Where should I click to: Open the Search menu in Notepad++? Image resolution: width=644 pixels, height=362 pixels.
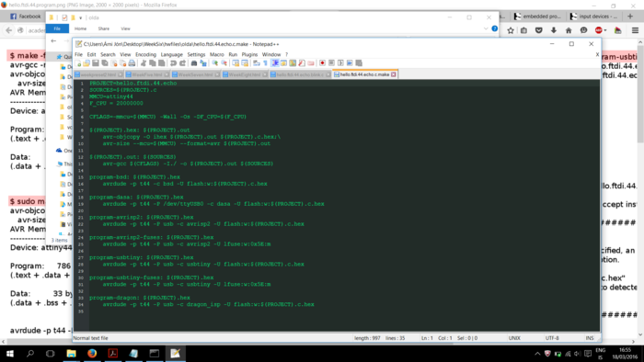pos(108,54)
